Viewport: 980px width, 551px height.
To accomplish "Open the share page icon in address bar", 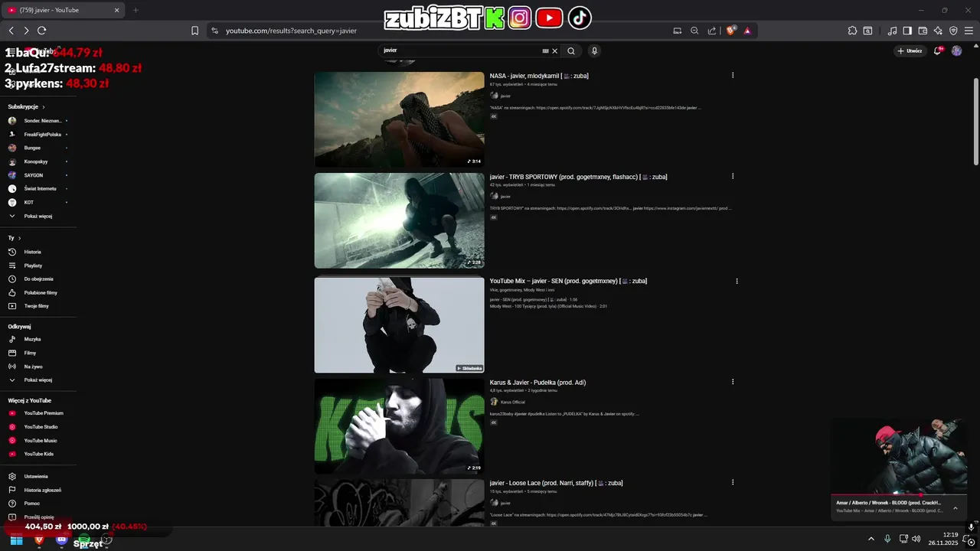I will coord(712,31).
